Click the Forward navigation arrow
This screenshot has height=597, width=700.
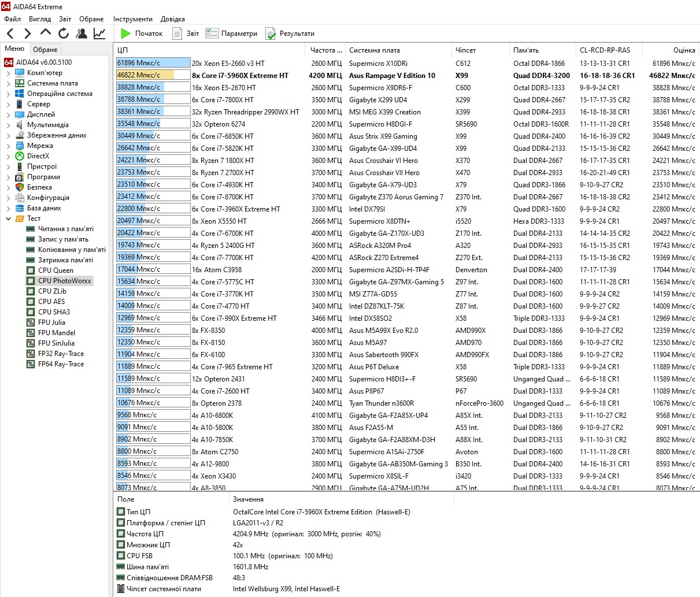pos(28,34)
